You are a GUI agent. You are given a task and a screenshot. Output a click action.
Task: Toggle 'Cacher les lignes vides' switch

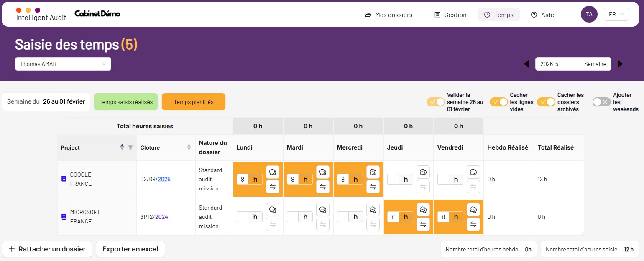(498, 102)
